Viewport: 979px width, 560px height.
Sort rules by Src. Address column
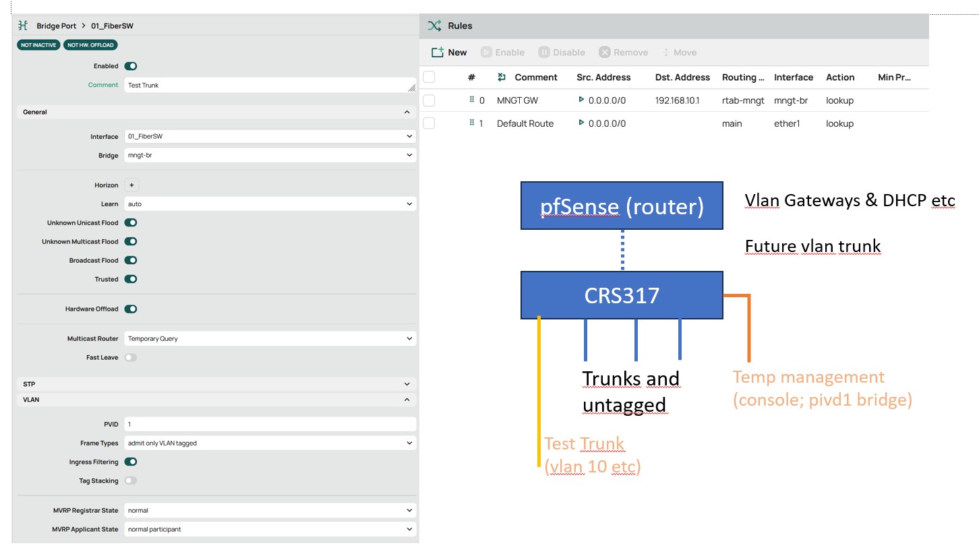pyautogui.click(x=603, y=77)
